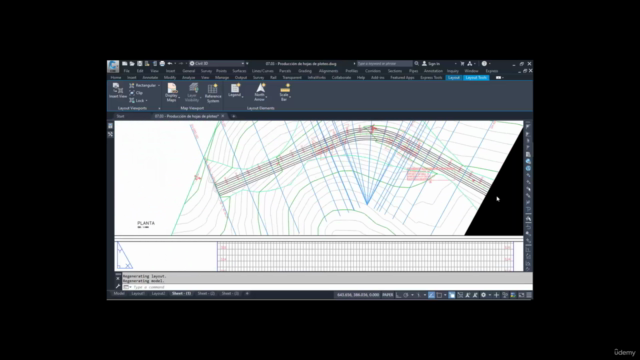640x360 pixels.
Task: Click the PLANTA label in drawing
Action: coord(146,223)
